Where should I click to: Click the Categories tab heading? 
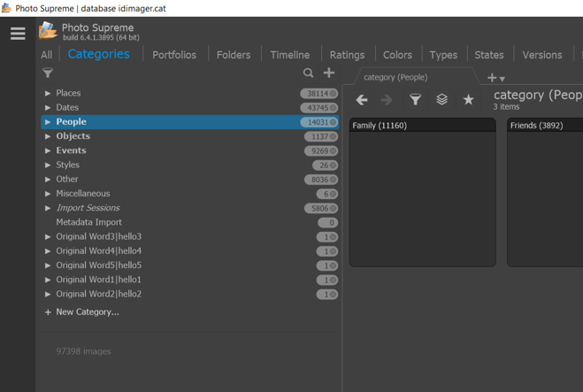(98, 54)
